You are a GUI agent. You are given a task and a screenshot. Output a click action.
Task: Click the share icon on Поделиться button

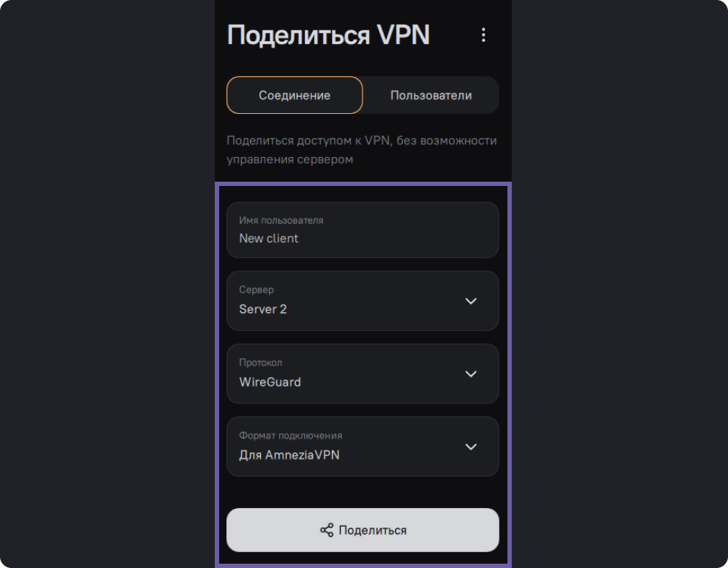327,531
